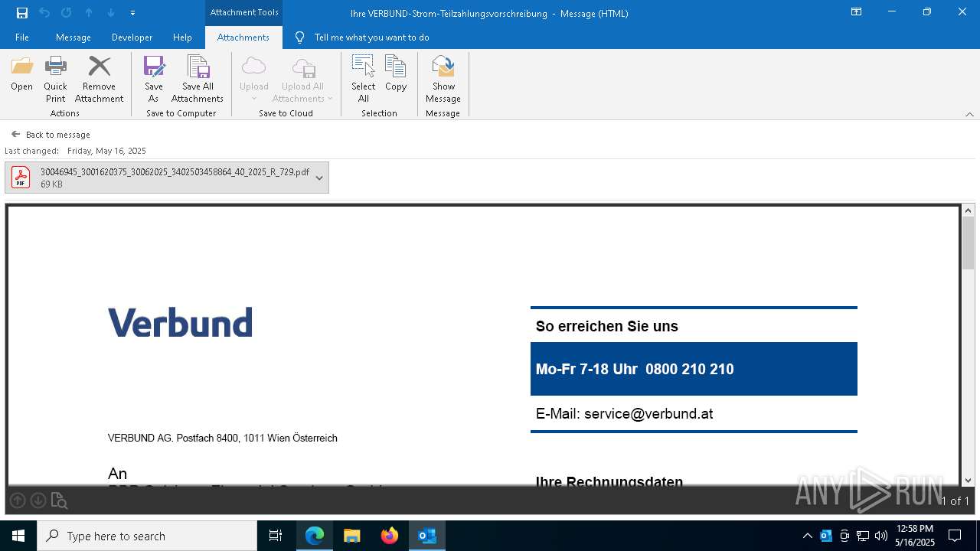Show Message body
Screen dimensions: 980x551
pyautogui.click(x=443, y=79)
